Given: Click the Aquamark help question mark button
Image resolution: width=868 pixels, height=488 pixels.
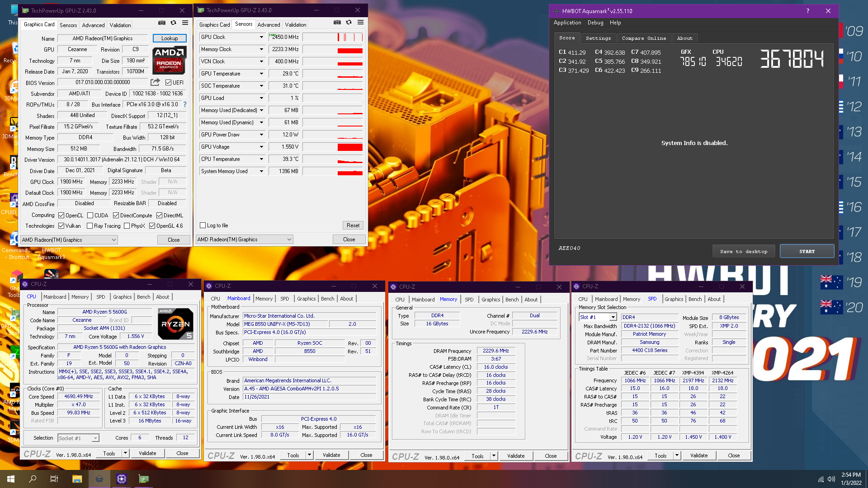Looking at the screenshot, I should 807,11.
